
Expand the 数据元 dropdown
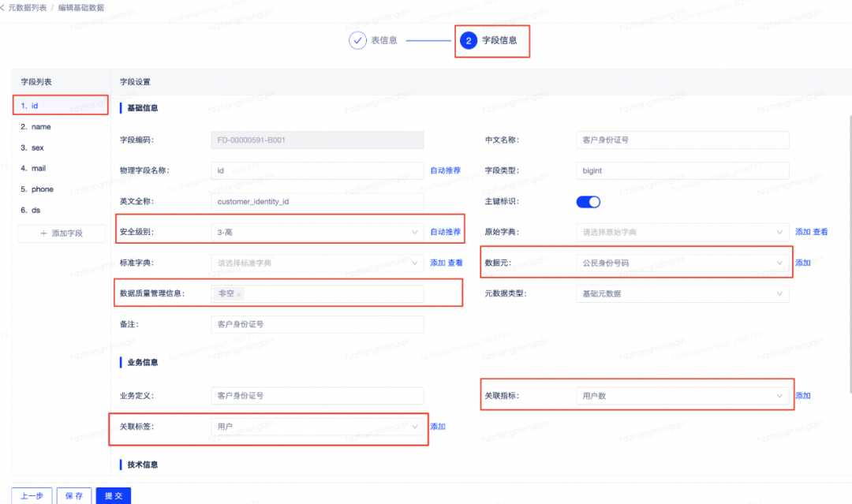[x=682, y=263]
